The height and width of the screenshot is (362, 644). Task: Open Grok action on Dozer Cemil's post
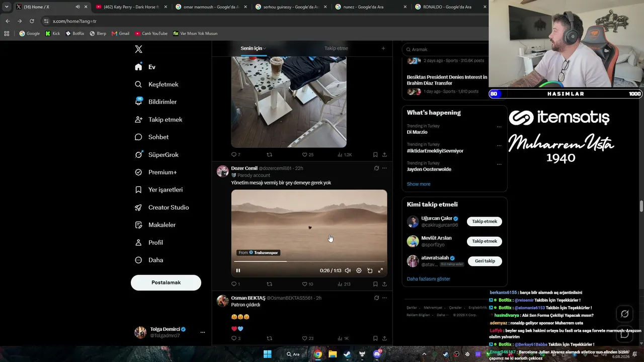coord(376,168)
